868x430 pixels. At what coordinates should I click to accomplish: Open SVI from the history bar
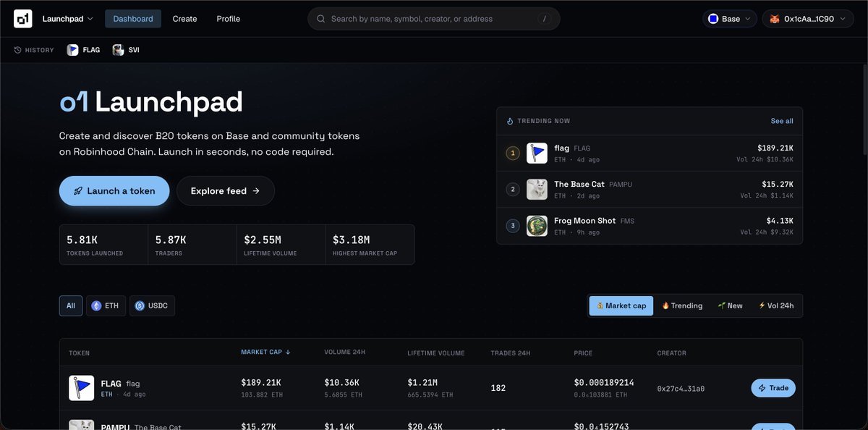pos(126,50)
